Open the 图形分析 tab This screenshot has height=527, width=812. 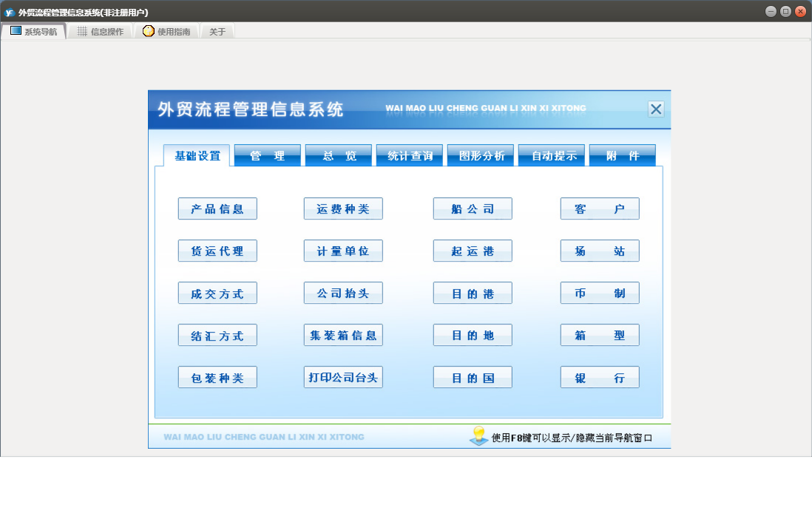pos(481,155)
